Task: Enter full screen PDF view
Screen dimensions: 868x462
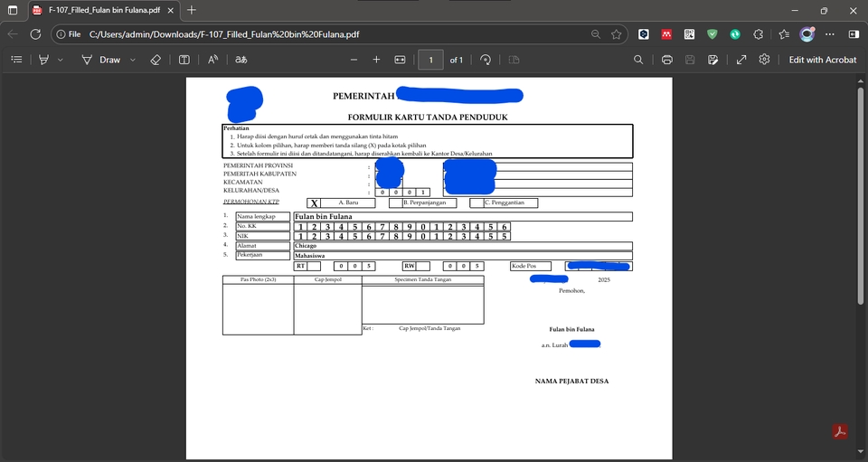Action: 741,60
